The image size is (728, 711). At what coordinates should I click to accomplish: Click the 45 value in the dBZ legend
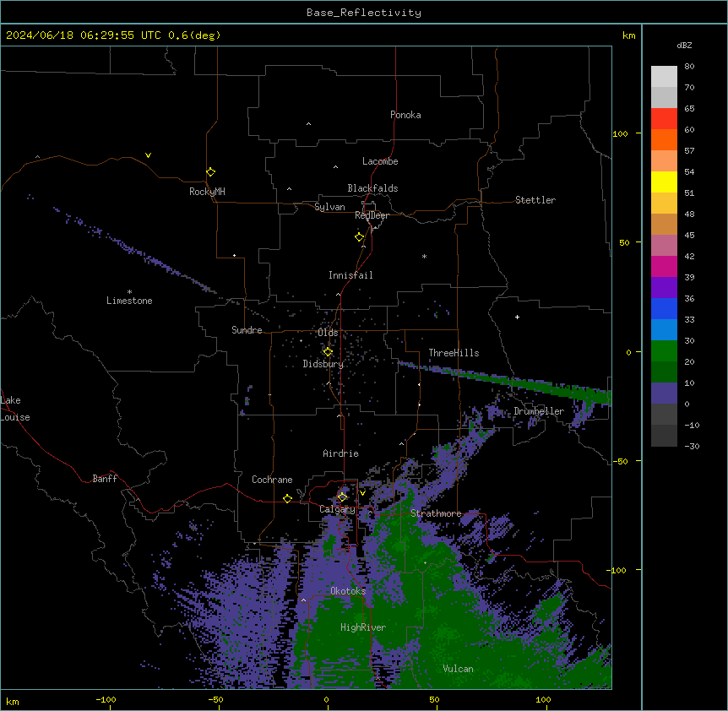click(x=689, y=236)
